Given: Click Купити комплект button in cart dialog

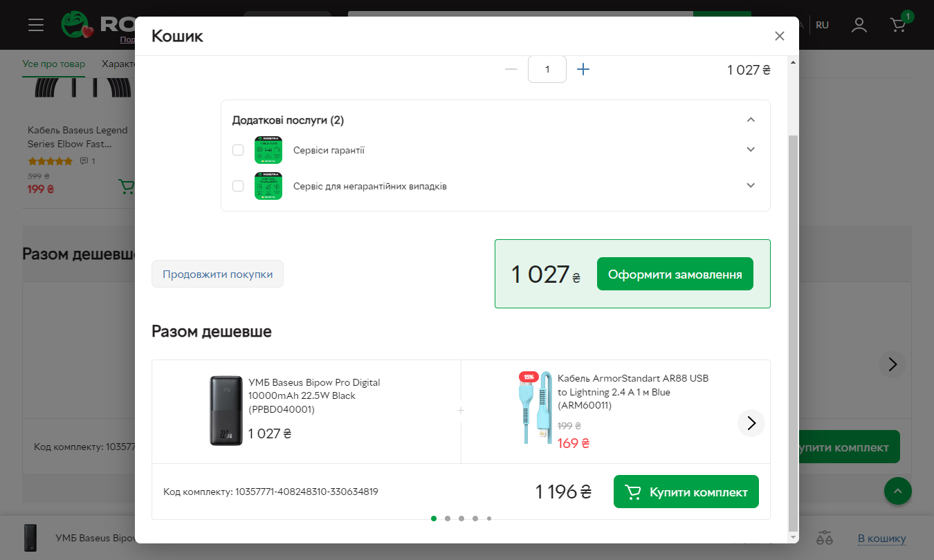Looking at the screenshot, I should (686, 492).
